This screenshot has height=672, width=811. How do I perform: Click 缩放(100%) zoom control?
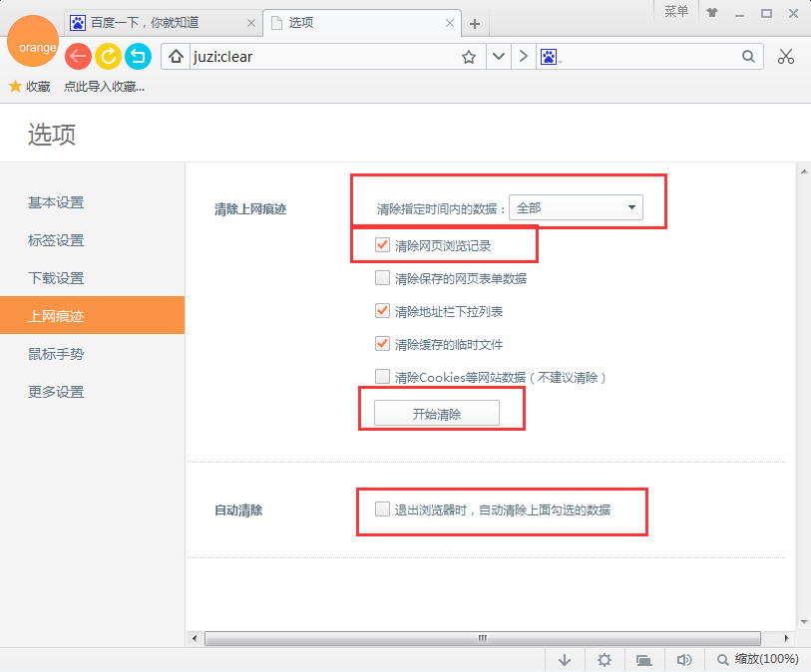(757, 659)
